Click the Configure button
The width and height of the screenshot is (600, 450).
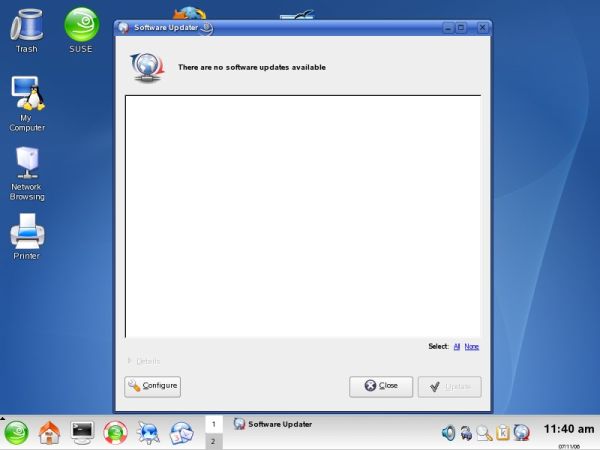point(152,386)
